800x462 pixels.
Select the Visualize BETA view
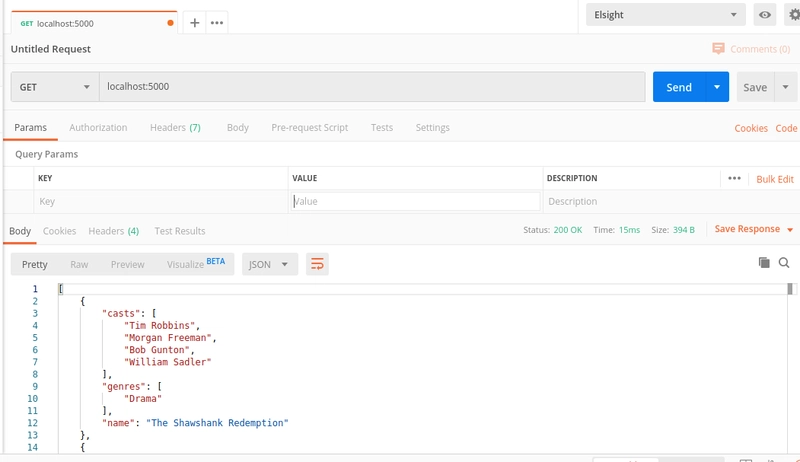[196, 264]
